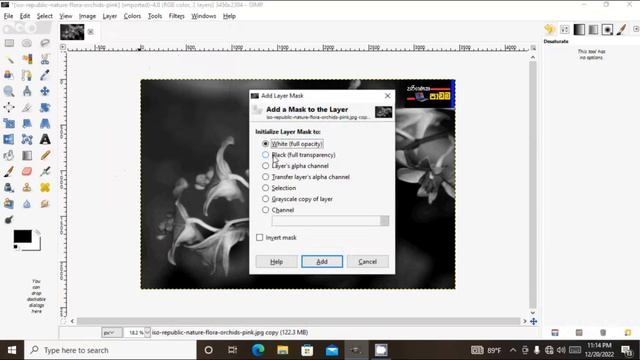Select the Fuzzy Select wand tool
The width and height of the screenshot is (640, 360).
[x=9, y=59]
